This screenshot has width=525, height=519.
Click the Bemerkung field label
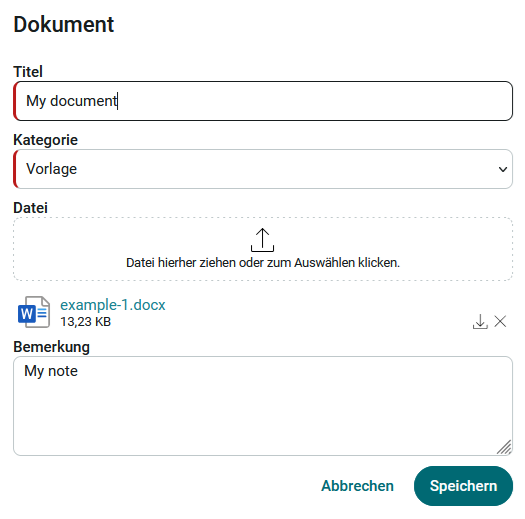tap(52, 347)
